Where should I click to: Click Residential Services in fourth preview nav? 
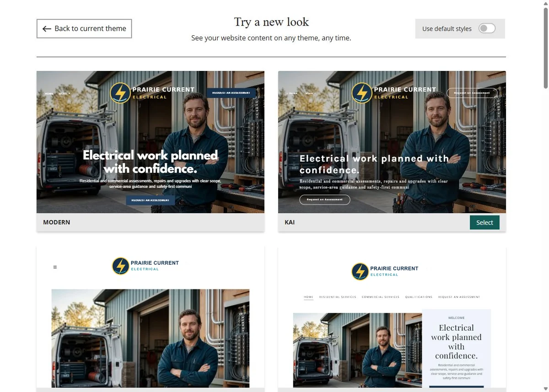coord(338,297)
